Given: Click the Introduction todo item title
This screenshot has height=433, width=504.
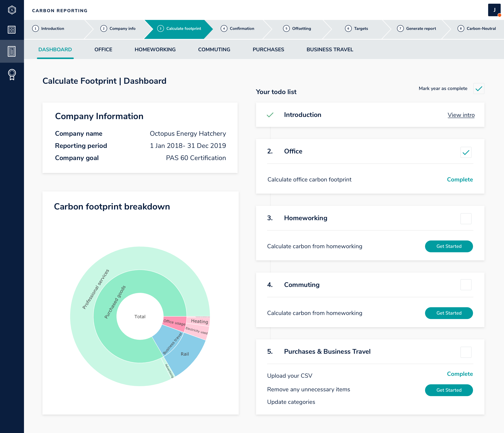Looking at the screenshot, I should click(x=302, y=115).
